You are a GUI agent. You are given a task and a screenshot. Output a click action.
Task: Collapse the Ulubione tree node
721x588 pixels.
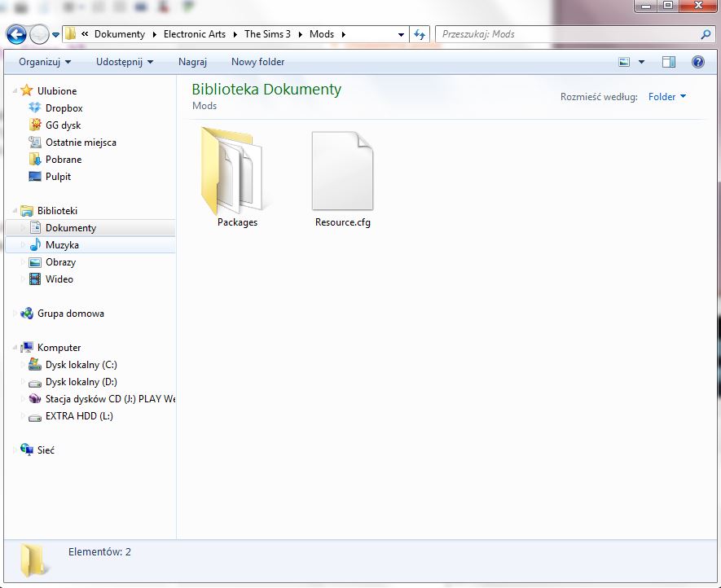coord(15,91)
